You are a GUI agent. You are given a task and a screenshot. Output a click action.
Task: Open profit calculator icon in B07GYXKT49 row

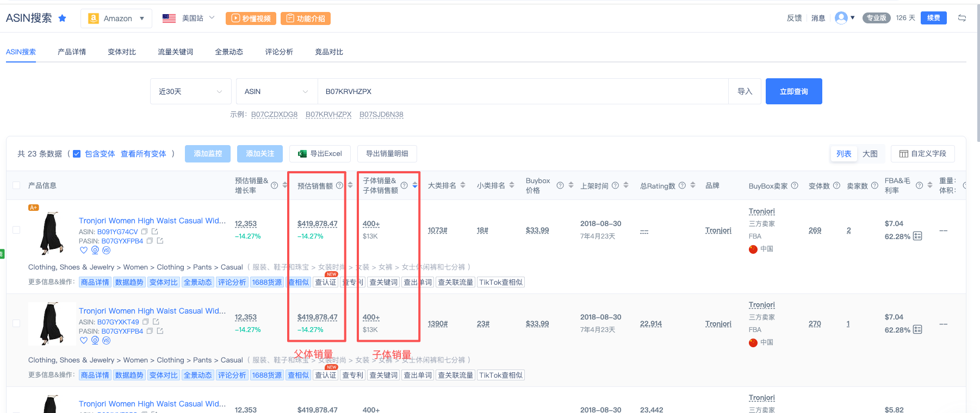coord(917,329)
